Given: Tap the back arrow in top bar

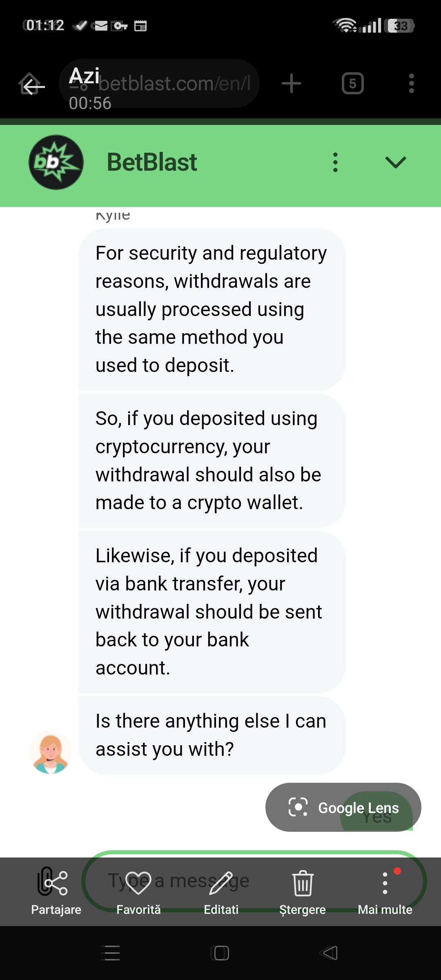Looking at the screenshot, I should [32, 85].
